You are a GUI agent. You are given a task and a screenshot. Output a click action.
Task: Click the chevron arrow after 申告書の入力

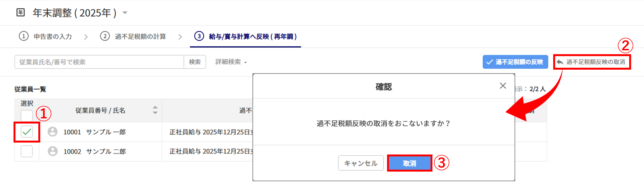(x=86, y=37)
